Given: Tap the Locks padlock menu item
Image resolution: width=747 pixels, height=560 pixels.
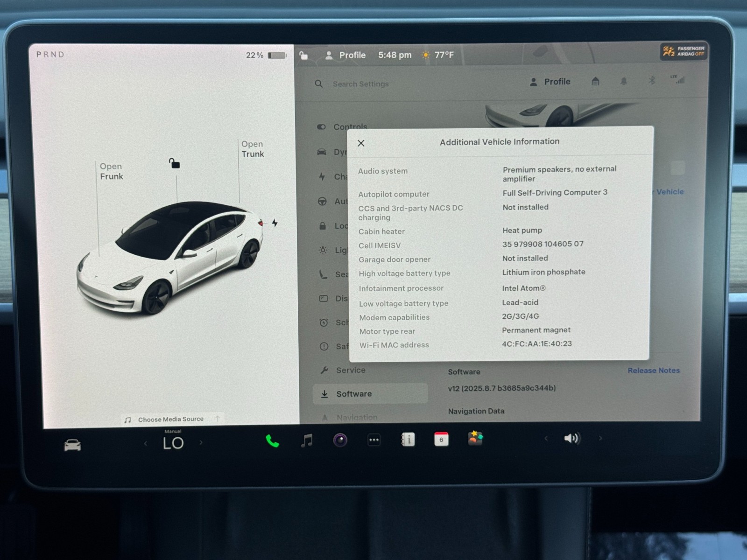Looking at the screenshot, I should coord(322,226).
